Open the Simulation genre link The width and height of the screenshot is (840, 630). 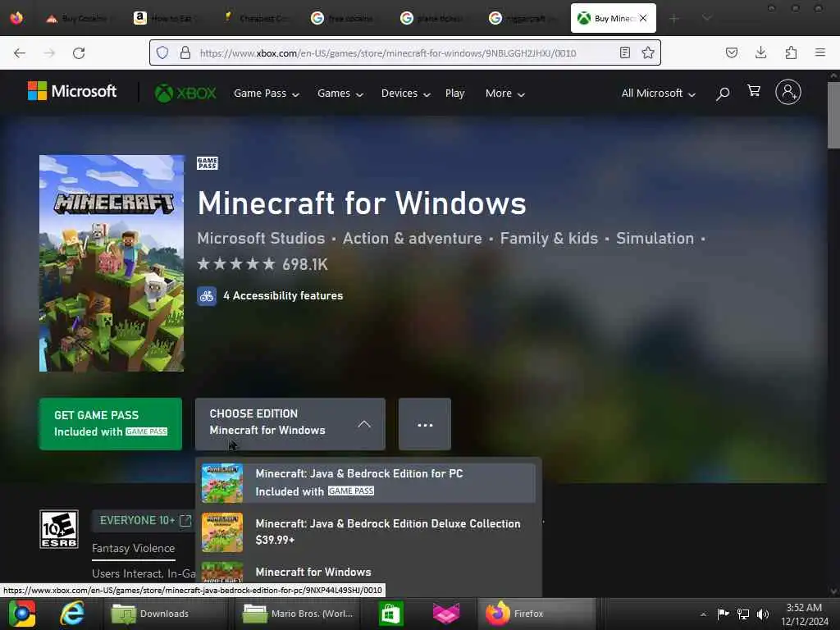click(x=655, y=239)
